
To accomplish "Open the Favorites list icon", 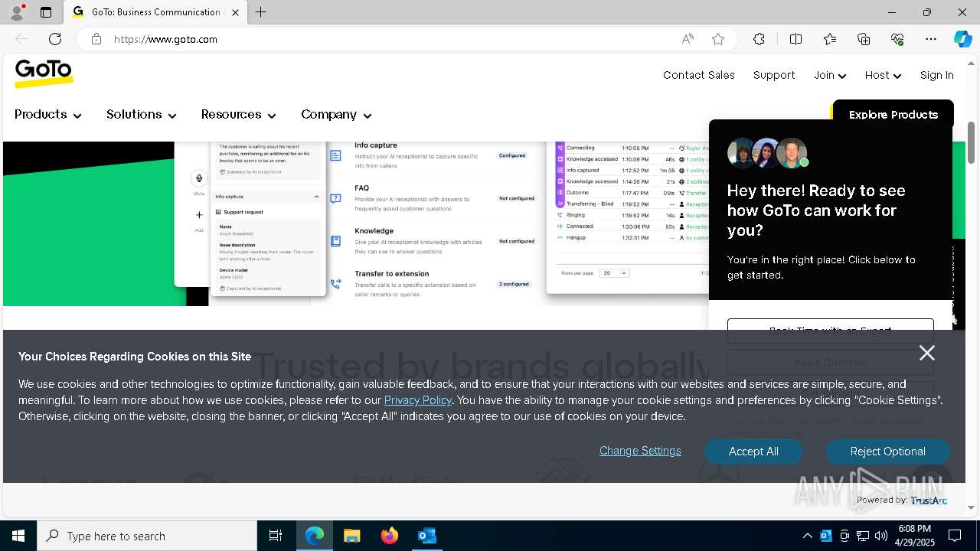I will [x=830, y=39].
